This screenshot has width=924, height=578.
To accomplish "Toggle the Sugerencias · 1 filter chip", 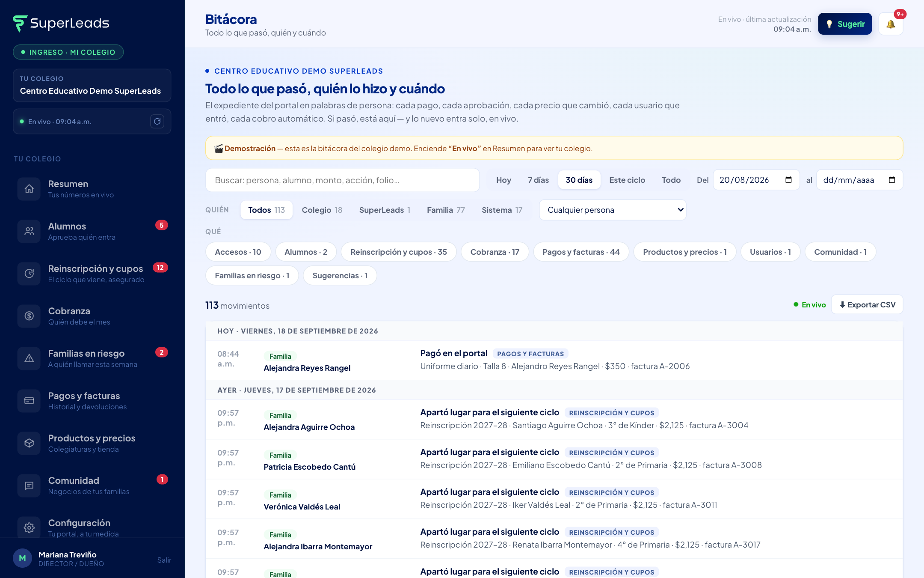I will 340,275.
